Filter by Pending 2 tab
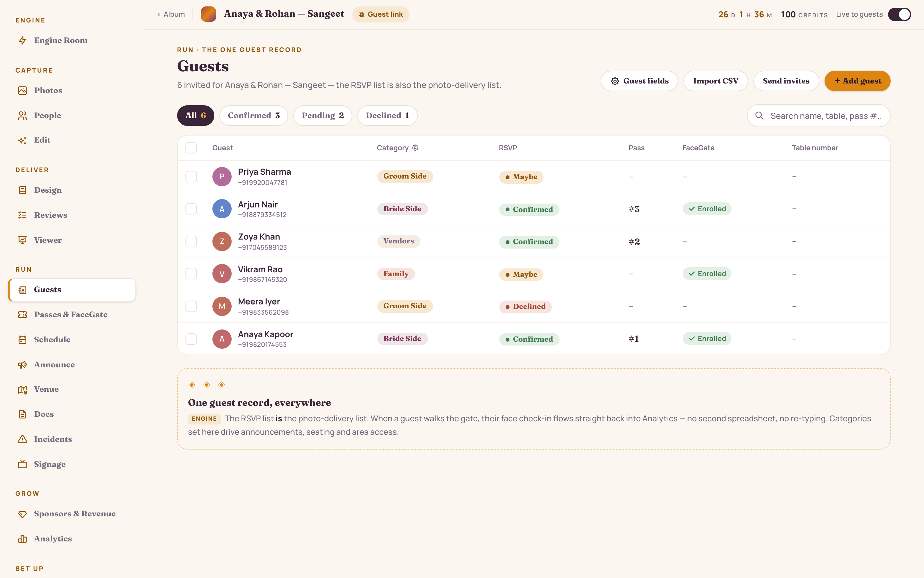 (x=323, y=116)
